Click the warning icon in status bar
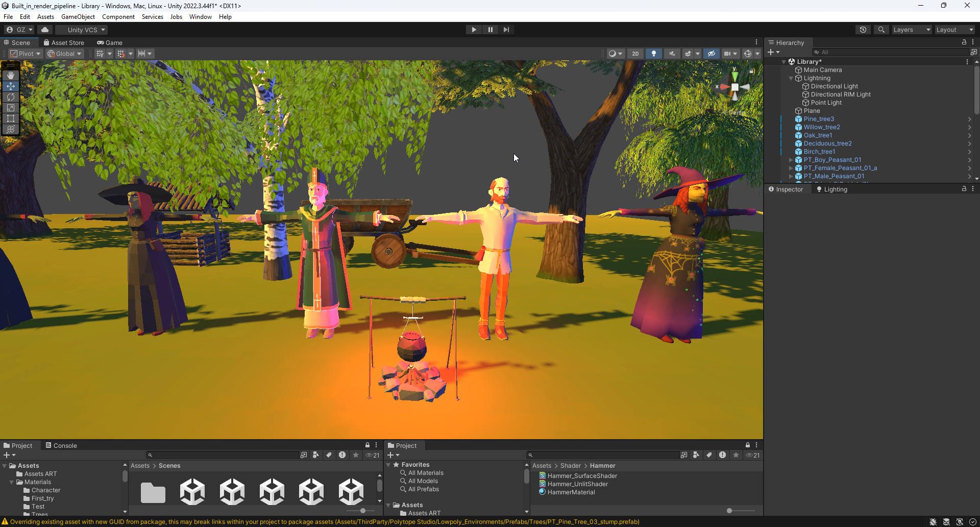 pos(5,521)
